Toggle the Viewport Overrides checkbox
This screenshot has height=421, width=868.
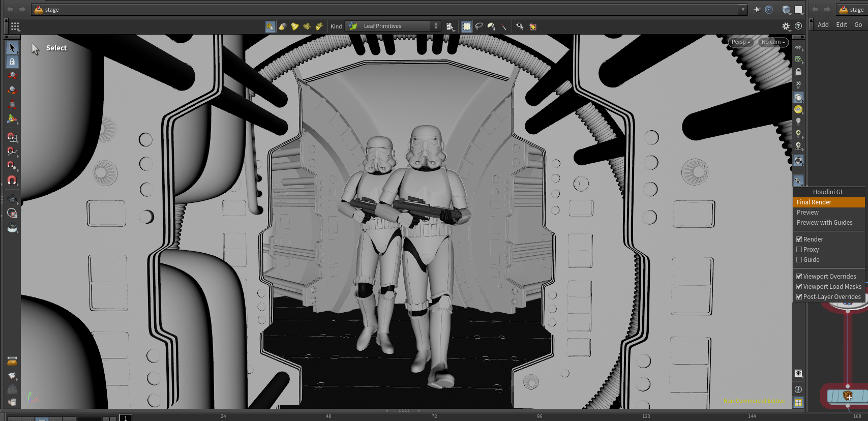(x=799, y=277)
